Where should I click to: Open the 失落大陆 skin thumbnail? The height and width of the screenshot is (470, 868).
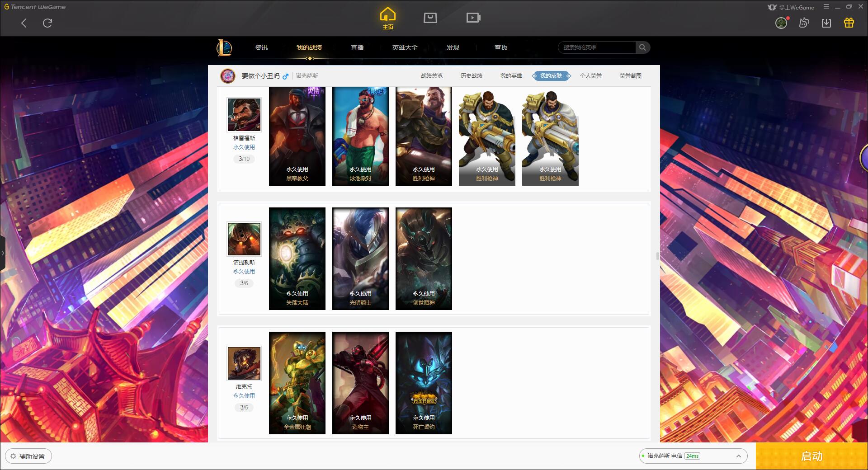coord(297,258)
